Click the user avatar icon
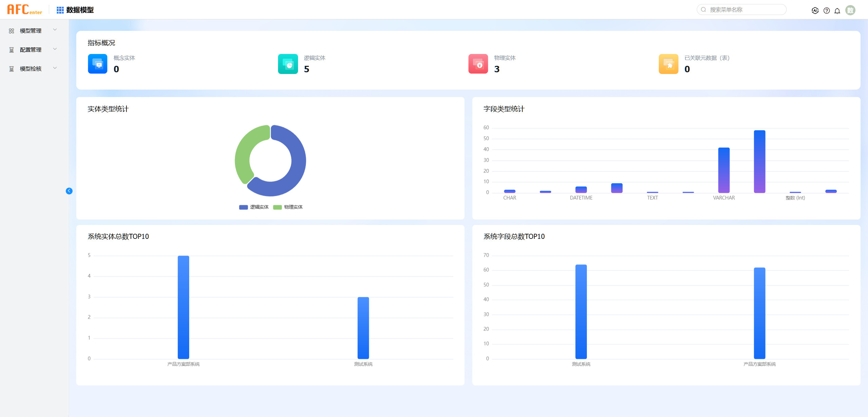868x417 pixels. point(850,10)
